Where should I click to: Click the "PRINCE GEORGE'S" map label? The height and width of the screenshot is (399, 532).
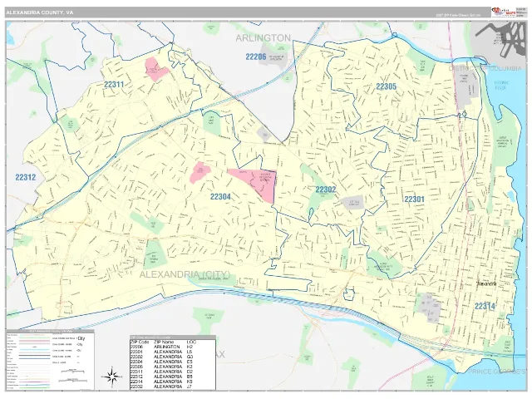497,372
